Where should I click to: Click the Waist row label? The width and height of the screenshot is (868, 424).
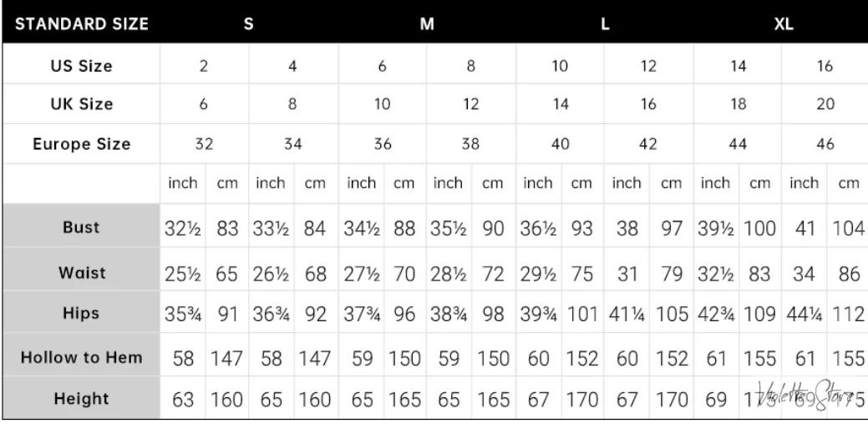(x=81, y=271)
